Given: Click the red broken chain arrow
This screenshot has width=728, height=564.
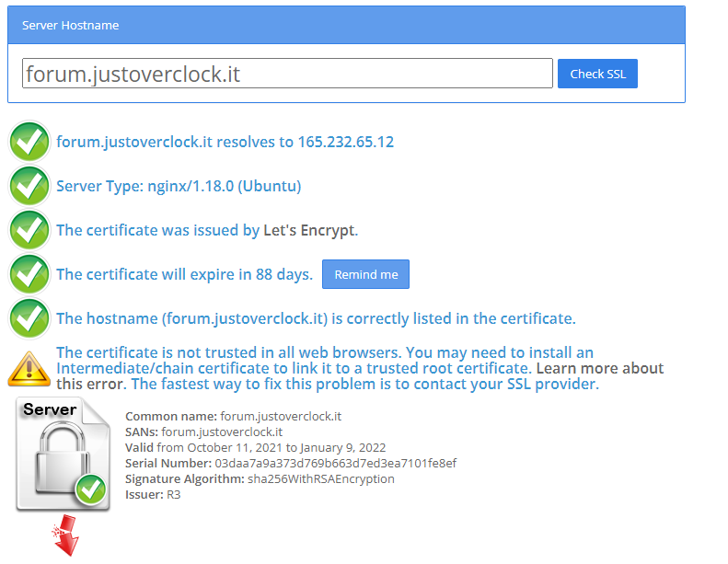Looking at the screenshot, I should click(64, 539).
